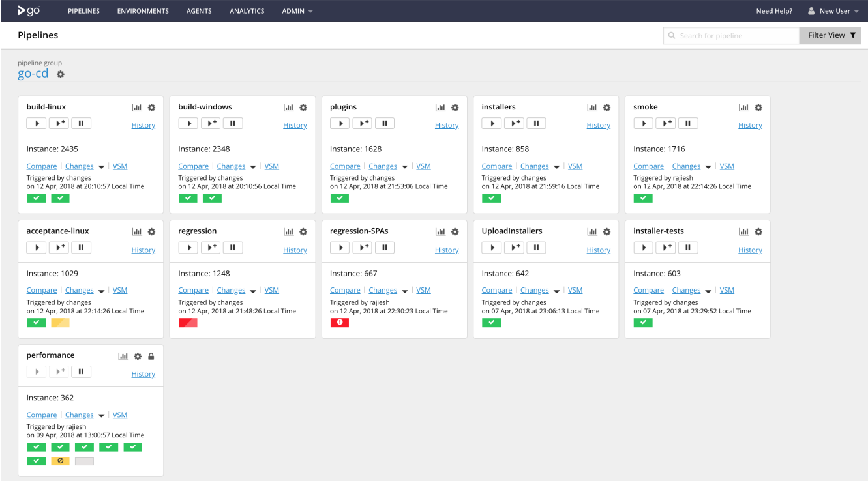The image size is (868, 481).
Task: Click the GoCD logo
Action: coord(29,10)
